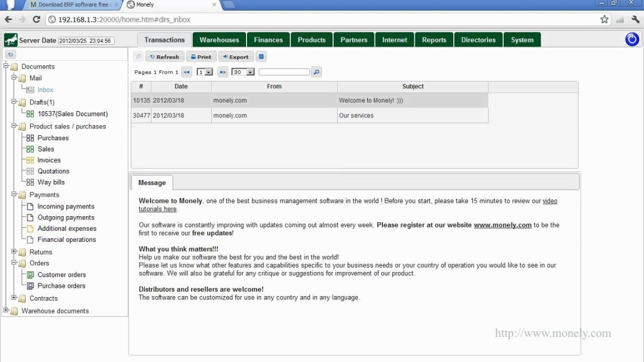
Task: Select the Message tab
Action: [152, 183]
